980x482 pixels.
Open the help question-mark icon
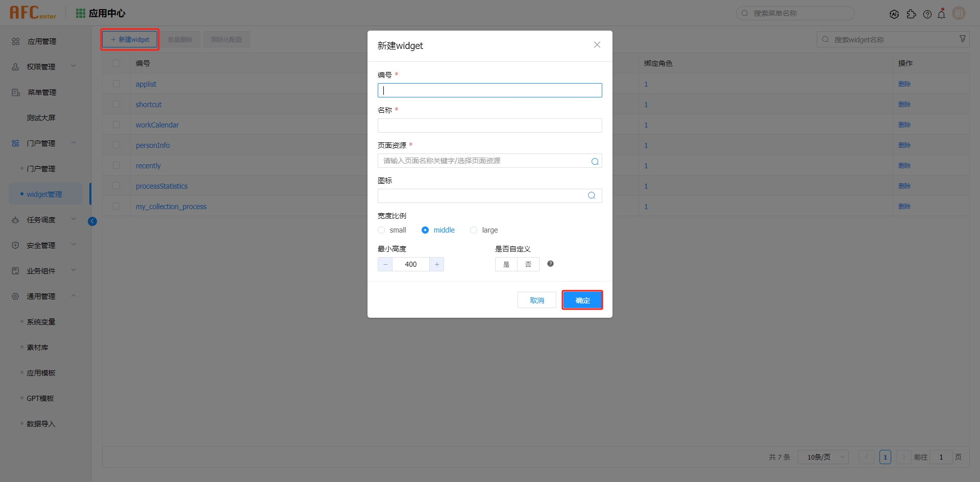coord(928,14)
